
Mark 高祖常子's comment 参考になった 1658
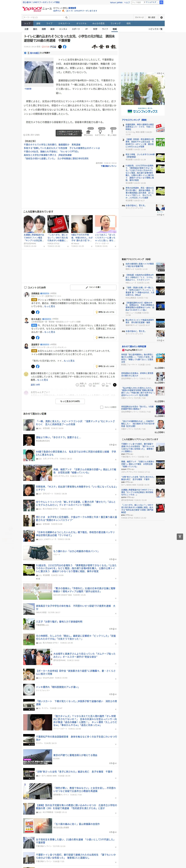[x=105, y=366]
